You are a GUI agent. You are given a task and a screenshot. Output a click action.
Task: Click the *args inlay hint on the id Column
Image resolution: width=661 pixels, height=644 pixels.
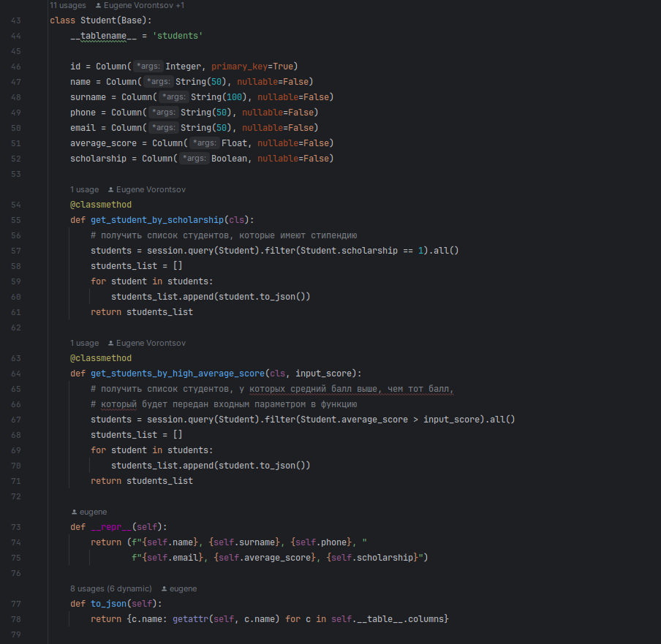point(147,66)
